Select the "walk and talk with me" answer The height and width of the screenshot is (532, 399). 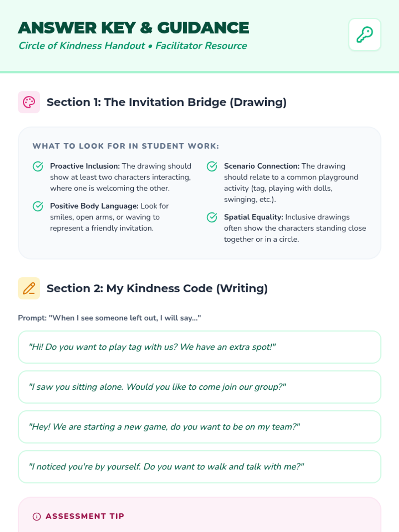click(x=199, y=467)
